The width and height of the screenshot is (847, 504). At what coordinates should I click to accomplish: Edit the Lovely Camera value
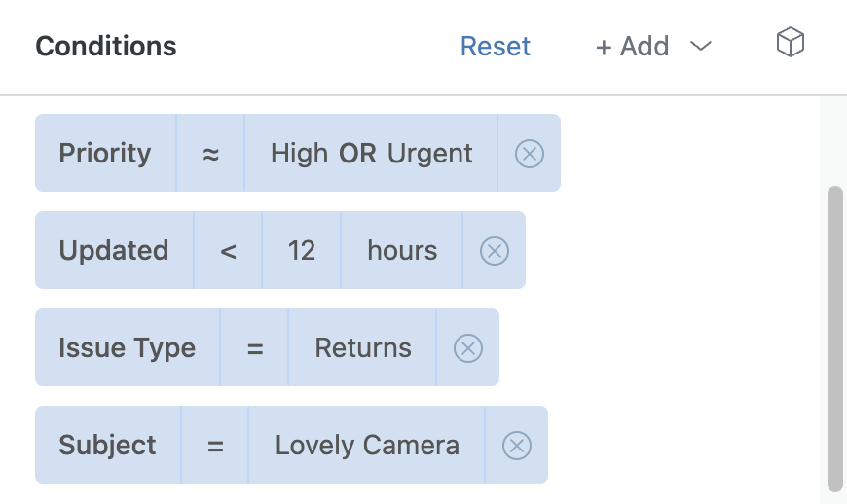(367, 444)
